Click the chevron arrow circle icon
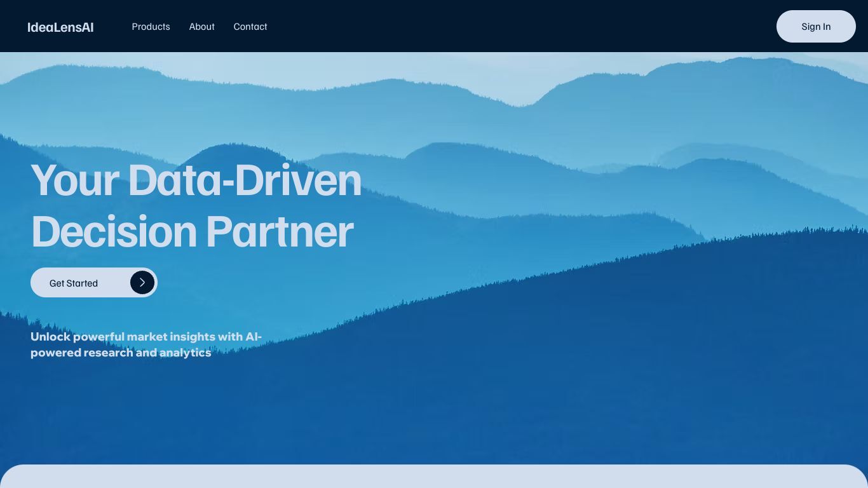 [142, 282]
